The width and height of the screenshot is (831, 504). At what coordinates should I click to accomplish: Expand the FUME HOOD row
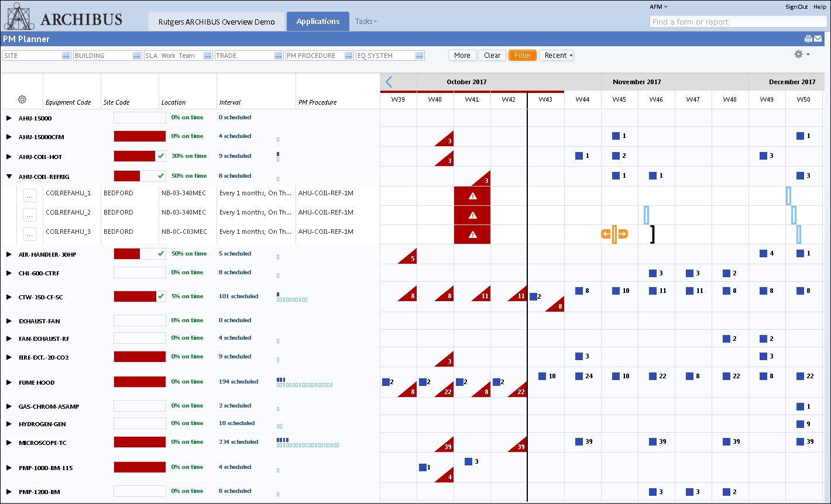click(8, 382)
